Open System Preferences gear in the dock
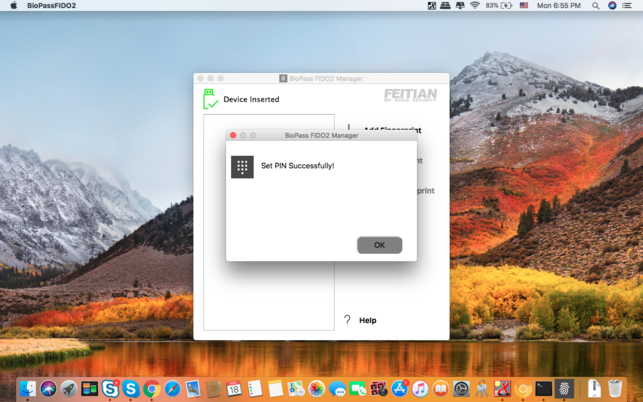Screen dimensions: 643x402 coord(461,388)
